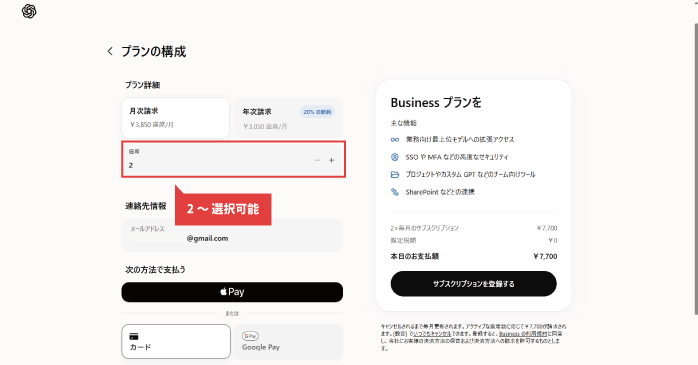Open the いつでもキャンセル link in fine print
This screenshot has width=698, height=365.
point(433,334)
